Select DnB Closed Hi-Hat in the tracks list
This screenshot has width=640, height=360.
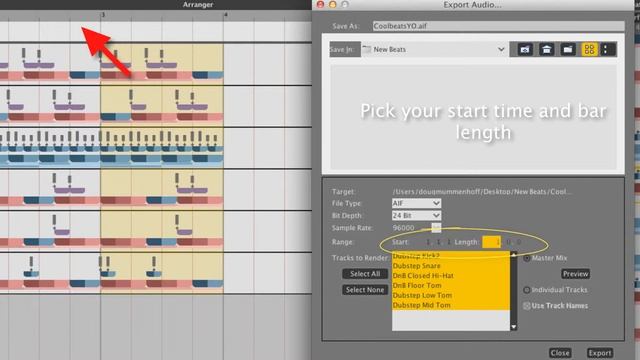[x=451, y=276]
